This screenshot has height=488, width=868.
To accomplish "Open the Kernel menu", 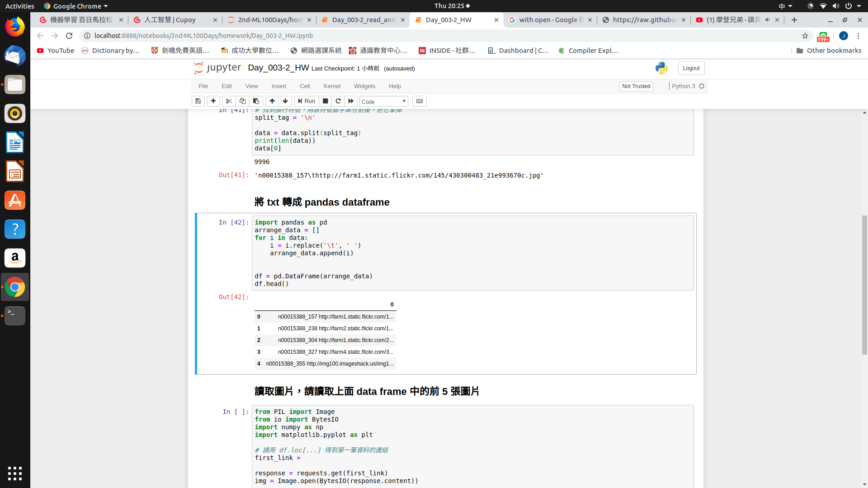I will [x=332, y=86].
